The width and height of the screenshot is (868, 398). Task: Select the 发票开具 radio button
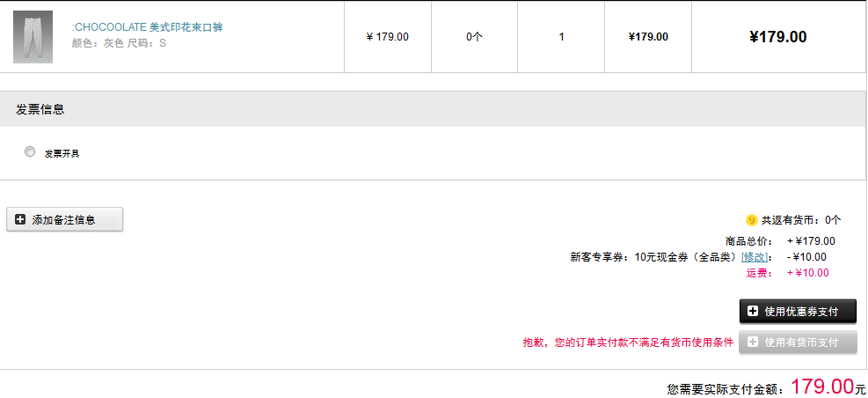30,151
